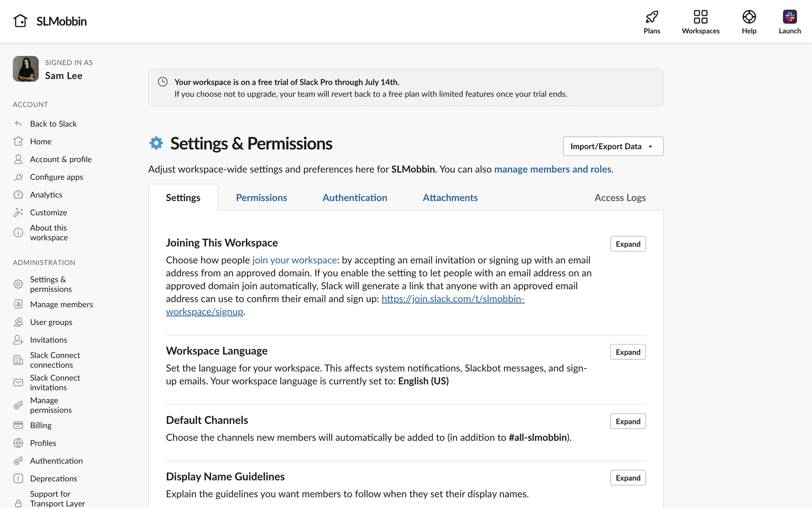
Task: Open the Access Logs tab
Action: [x=620, y=198]
